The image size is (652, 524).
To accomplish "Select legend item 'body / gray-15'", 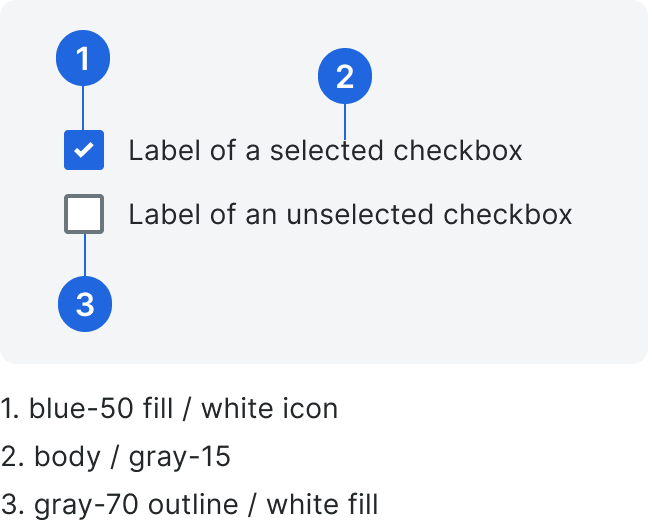I will click(115, 457).
